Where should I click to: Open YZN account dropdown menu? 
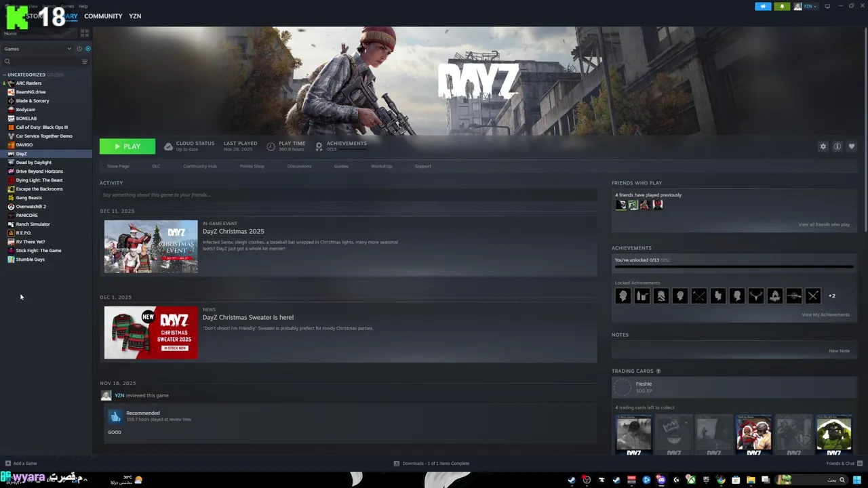(x=806, y=6)
